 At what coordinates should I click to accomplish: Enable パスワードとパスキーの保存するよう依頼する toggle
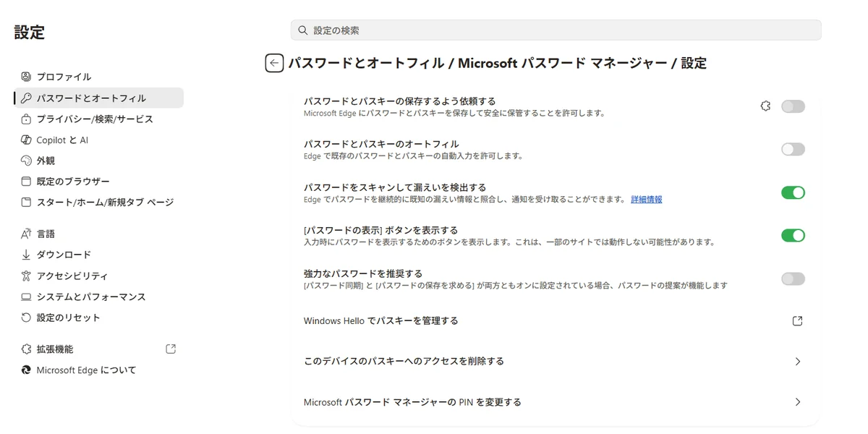pyautogui.click(x=793, y=106)
